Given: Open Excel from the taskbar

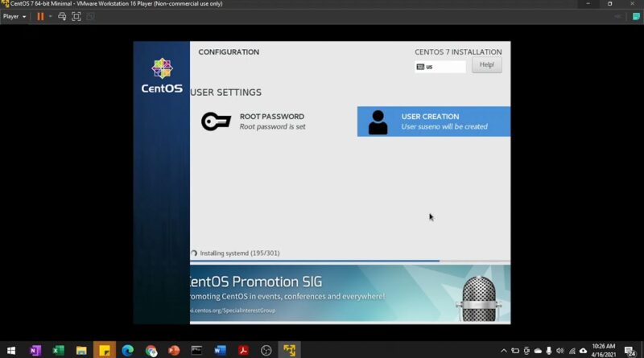Looking at the screenshot, I should pyautogui.click(x=58, y=350).
